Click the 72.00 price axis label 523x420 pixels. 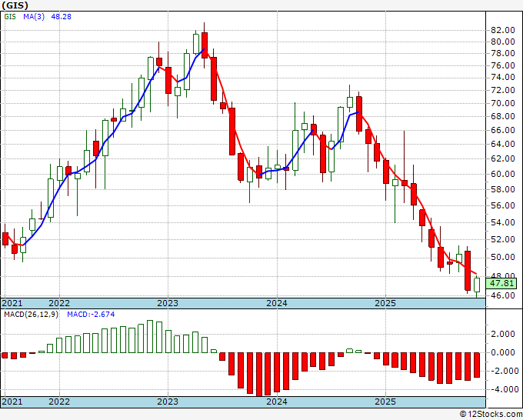point(503,90)
